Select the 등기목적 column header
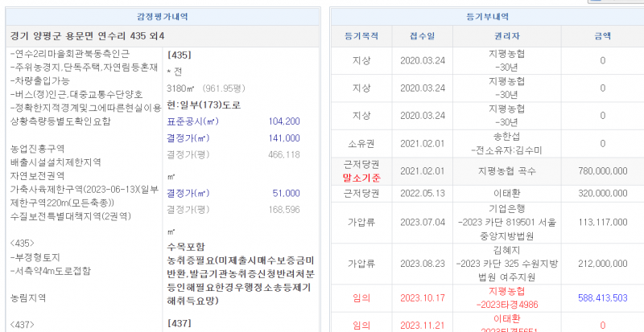Image resolution: width=644 pixels, height=332 pixels. click(361, 35)
